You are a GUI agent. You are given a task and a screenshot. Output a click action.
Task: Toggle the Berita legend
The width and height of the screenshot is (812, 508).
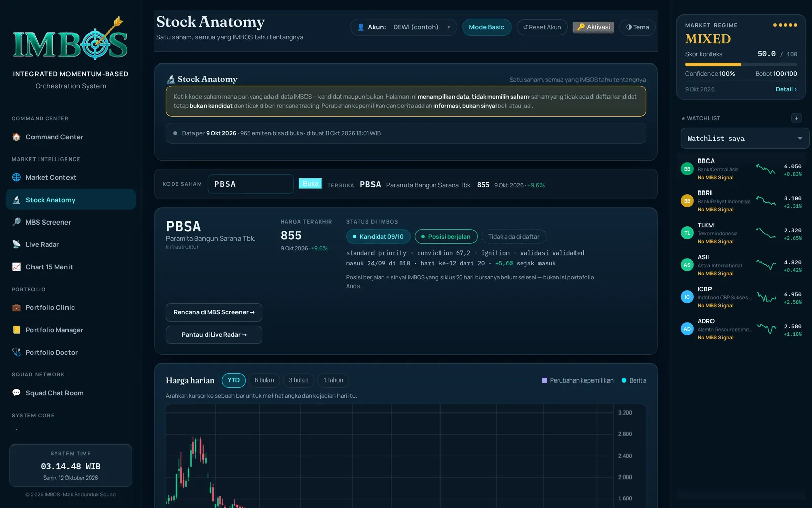(x=634, y=380)
